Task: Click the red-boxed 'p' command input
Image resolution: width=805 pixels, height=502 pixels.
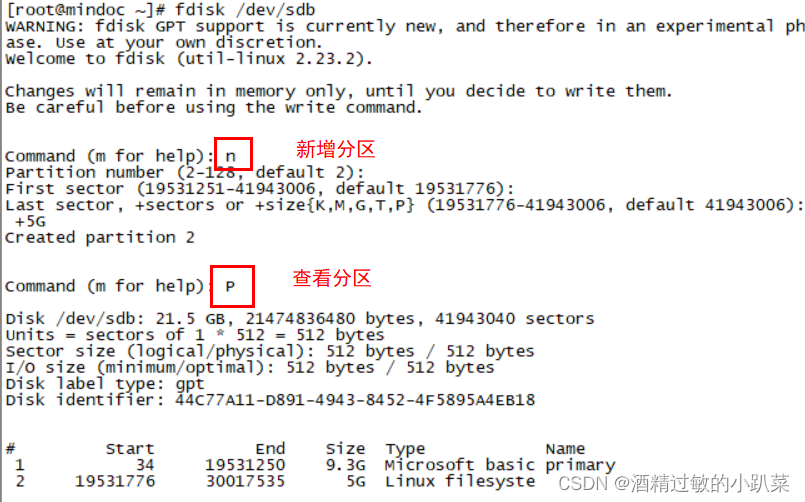Action: coord(232,286)
